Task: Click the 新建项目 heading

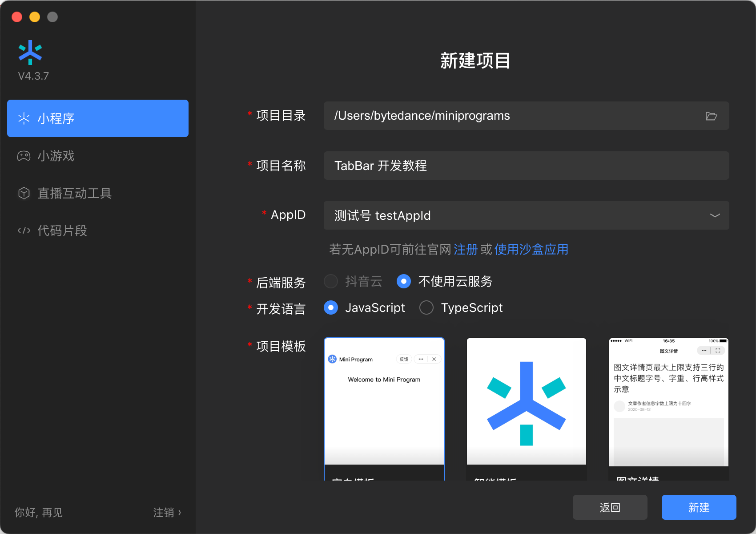Action: tap(475, 61)
